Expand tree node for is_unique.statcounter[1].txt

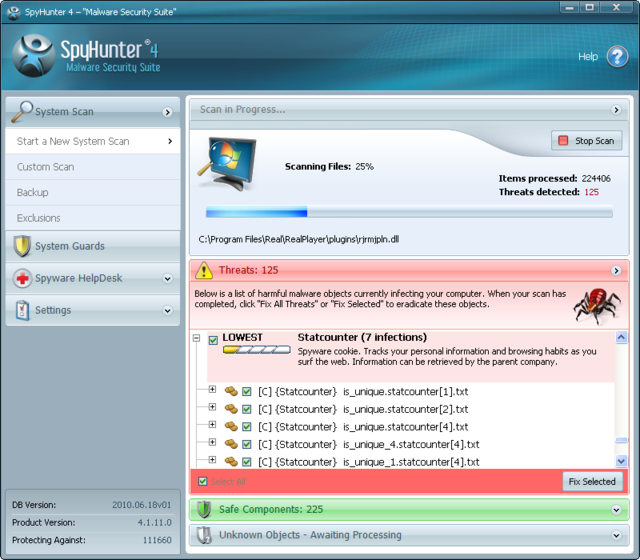(x=212, y=389)
